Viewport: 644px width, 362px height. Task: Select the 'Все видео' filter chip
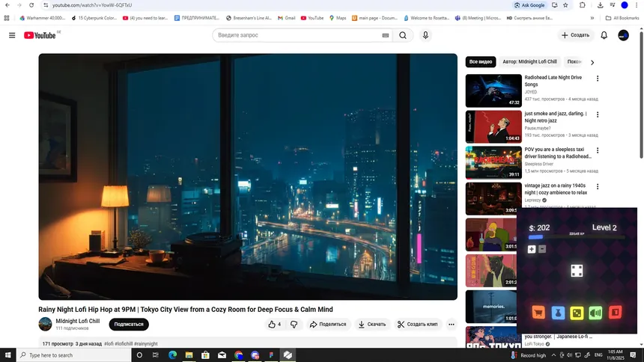[481, 62]
